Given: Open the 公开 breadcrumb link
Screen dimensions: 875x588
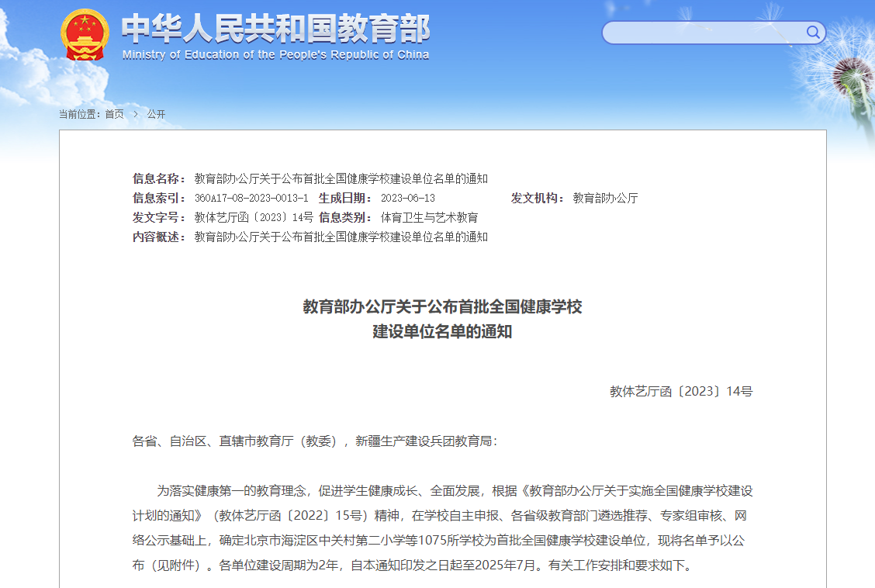Looking at the screenshot, I should [156, 114].
